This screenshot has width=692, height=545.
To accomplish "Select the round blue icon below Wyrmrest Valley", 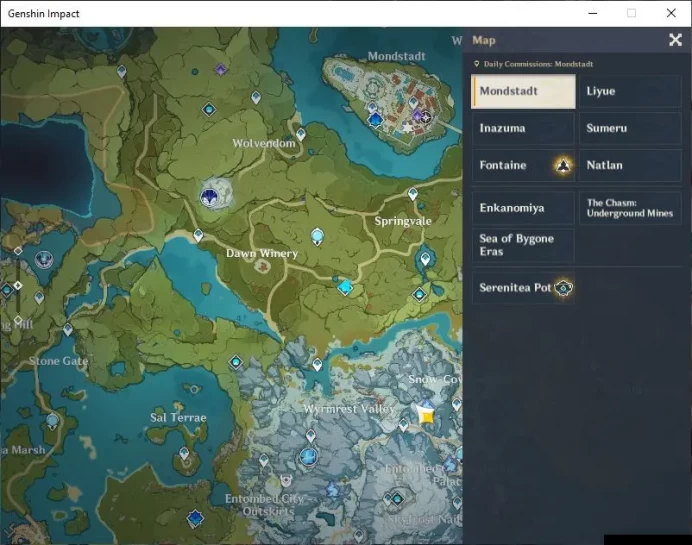I will click(308, 457).
